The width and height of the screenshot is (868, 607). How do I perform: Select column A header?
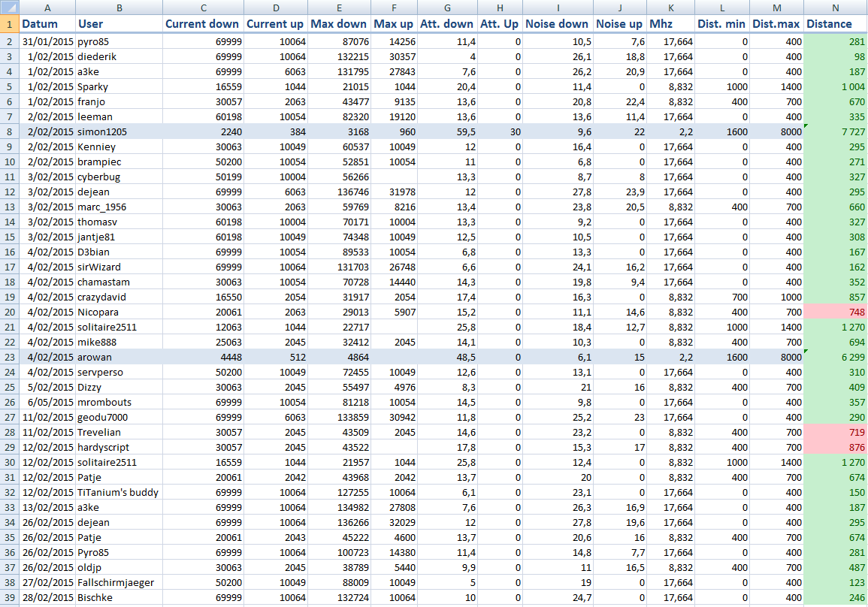[47, 8]
